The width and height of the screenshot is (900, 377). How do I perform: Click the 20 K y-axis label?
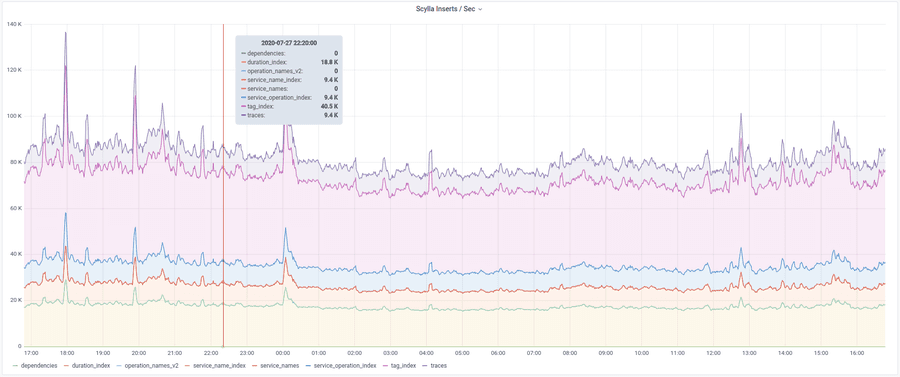point(15,300)
